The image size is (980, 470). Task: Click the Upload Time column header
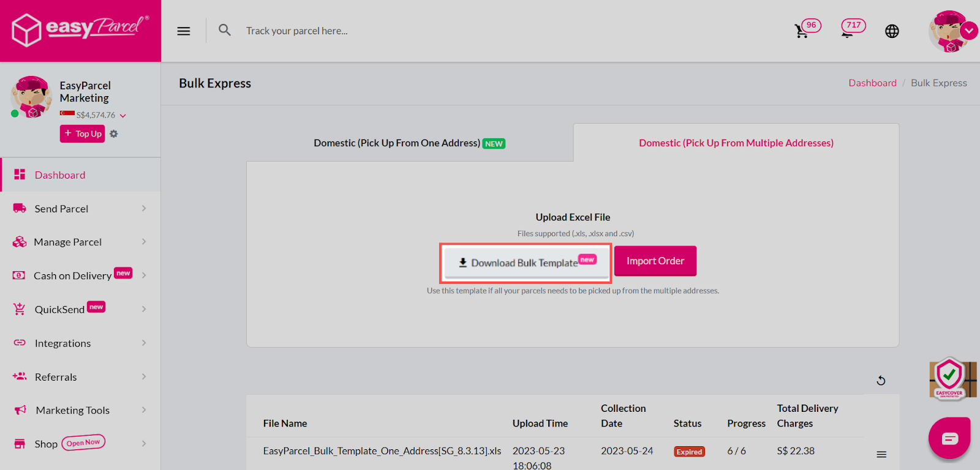[540, 423]
